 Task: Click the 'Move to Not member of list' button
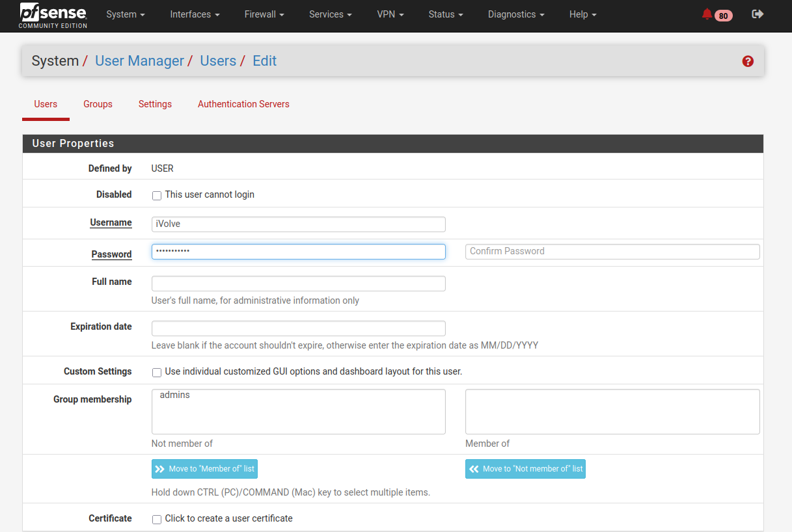[525, 469]
